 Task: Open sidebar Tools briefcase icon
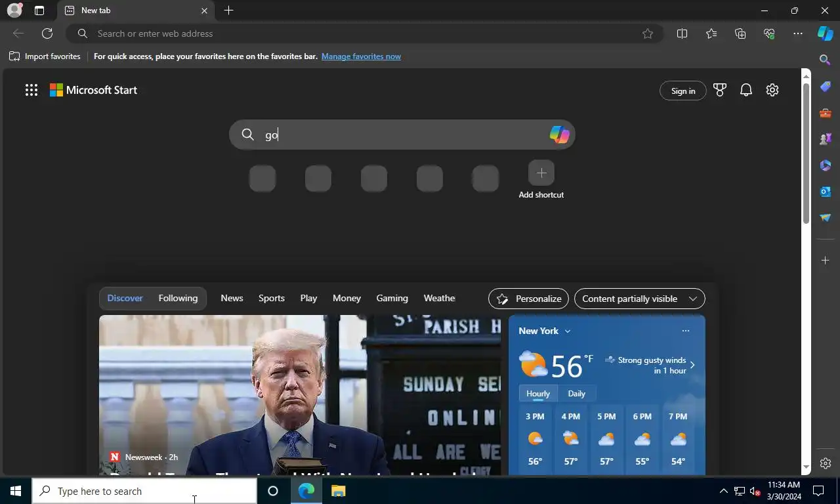(826, 113)
